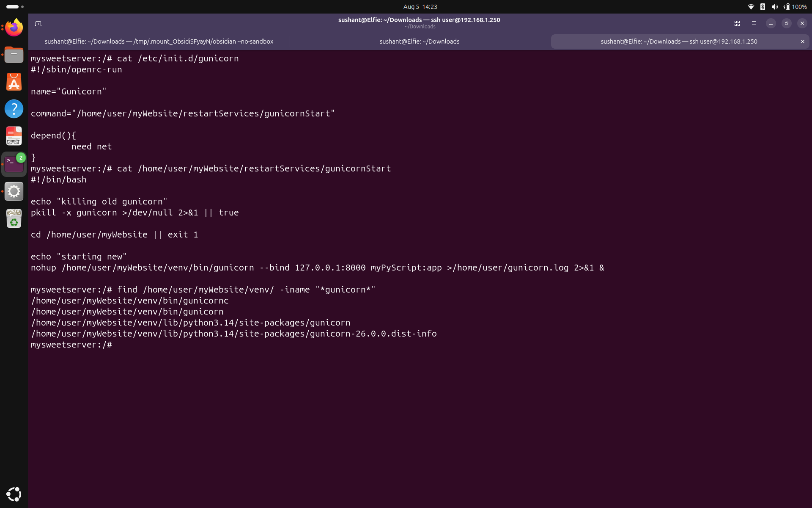Select the ssh user@192.168.1.250 tab

tap(679, 41)
